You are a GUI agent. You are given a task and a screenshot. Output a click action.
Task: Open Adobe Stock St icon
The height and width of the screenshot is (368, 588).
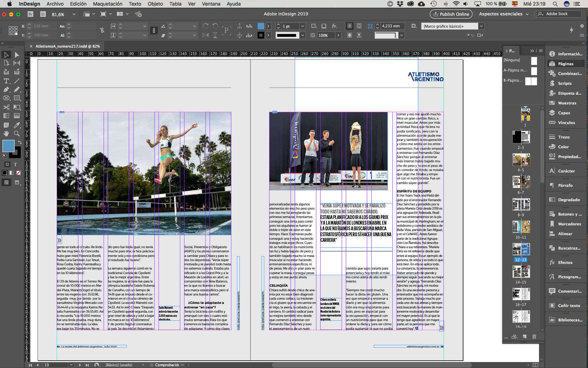[x=43, y=14]
